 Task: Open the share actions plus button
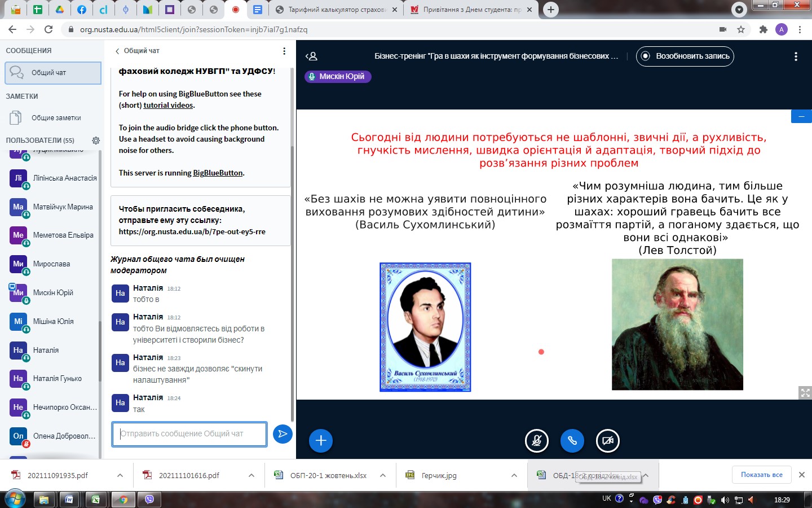(321, 441)
